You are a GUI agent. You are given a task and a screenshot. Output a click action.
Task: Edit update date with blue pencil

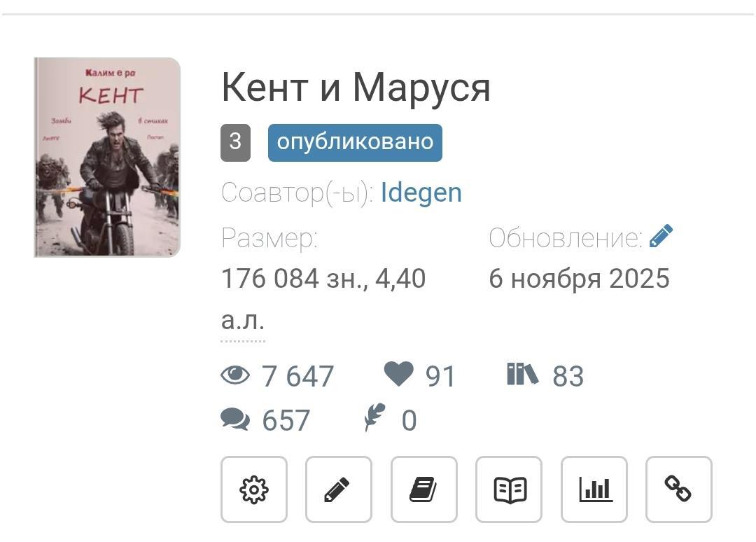coord(661,236)
